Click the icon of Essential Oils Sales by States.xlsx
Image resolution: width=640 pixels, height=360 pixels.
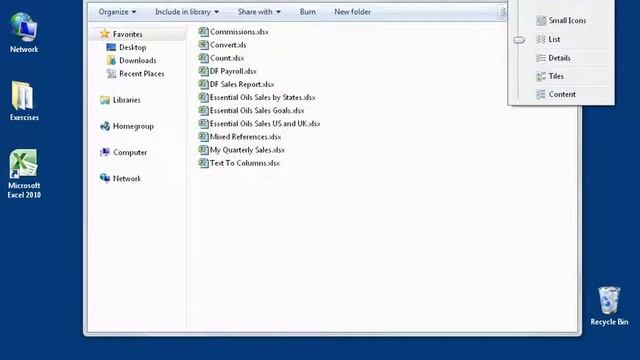click(203, 97)
